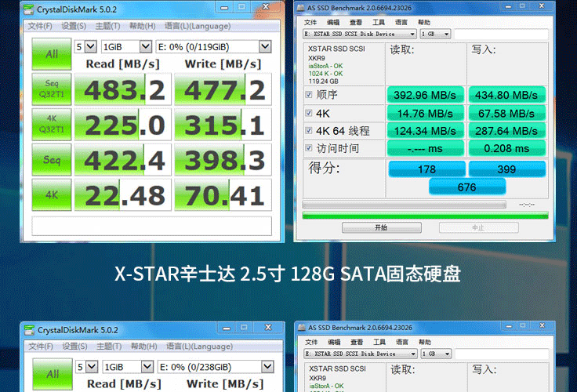The width and height of the screenshot is (577, 392).
Task: Toggle the 4K checkbox in top AS SSD
Action: [x=309, y=113]
